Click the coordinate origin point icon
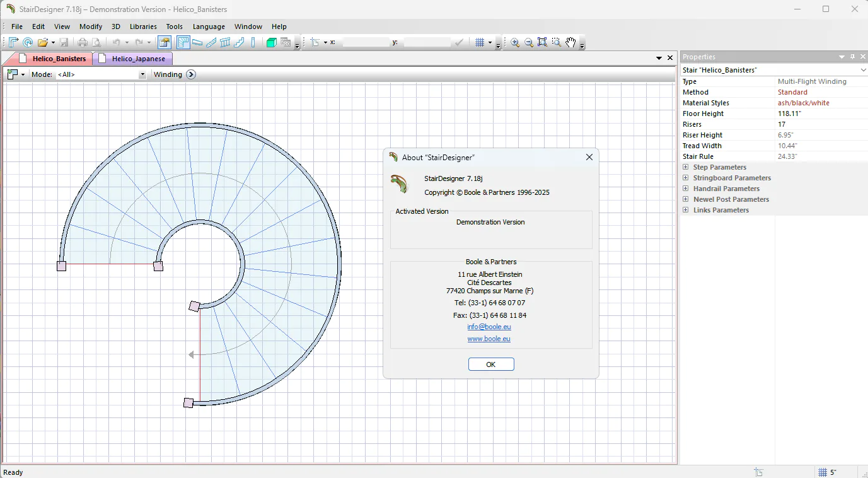Image resolution: width=868 pixels, height=478 pixels. [x=315, y=42]
